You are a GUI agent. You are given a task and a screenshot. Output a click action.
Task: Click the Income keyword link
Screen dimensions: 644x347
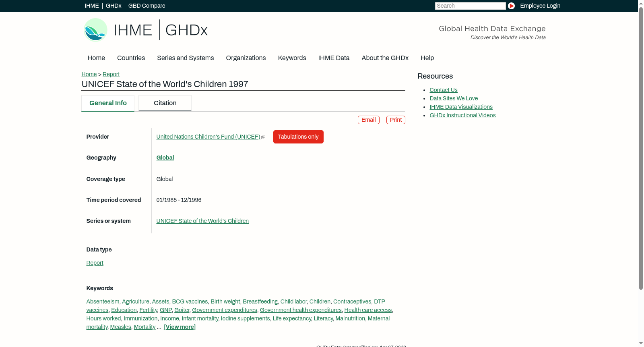point(169,318)
